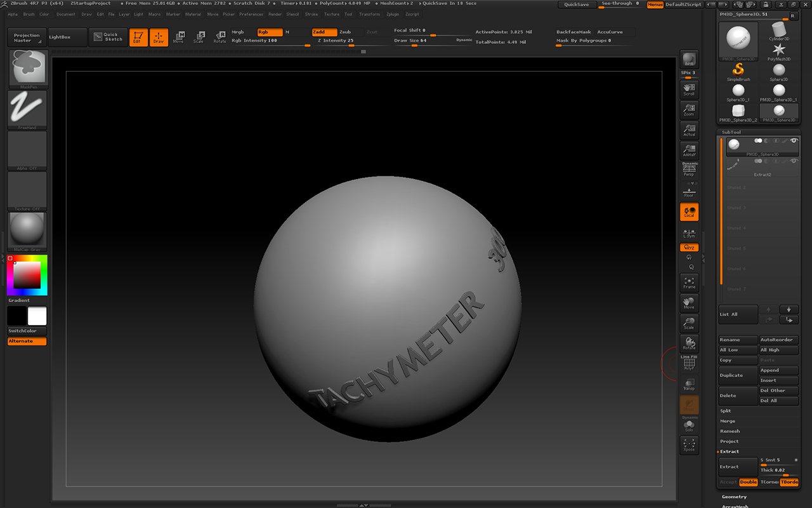
Task: Click the Frame mesh icon
Action: 689,283
